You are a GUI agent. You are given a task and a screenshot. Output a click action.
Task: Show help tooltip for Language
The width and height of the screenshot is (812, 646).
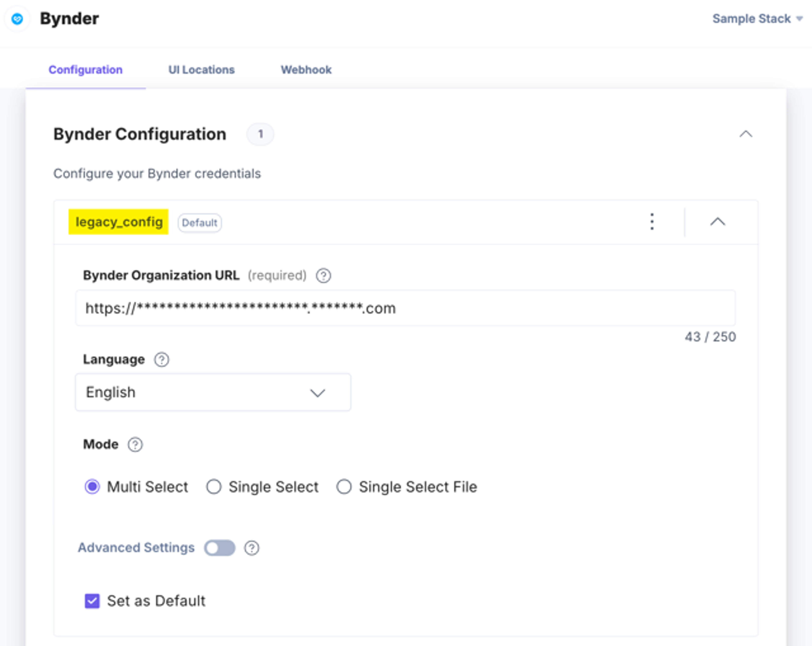162,360
